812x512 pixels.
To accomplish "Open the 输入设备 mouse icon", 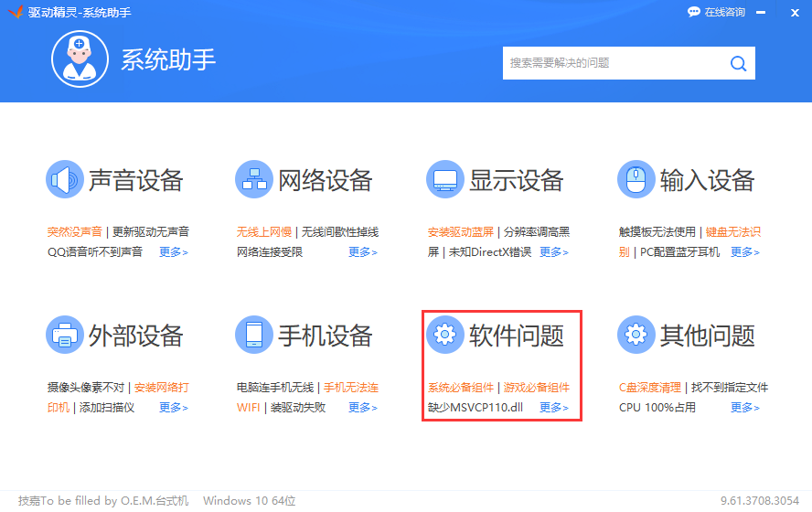I will pos(636,179).
